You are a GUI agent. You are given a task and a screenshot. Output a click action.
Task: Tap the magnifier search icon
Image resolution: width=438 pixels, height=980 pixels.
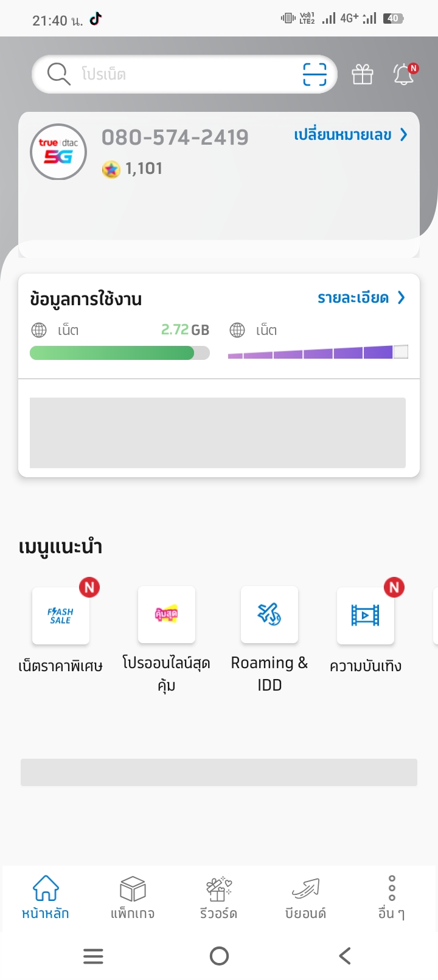pos(58,74)
